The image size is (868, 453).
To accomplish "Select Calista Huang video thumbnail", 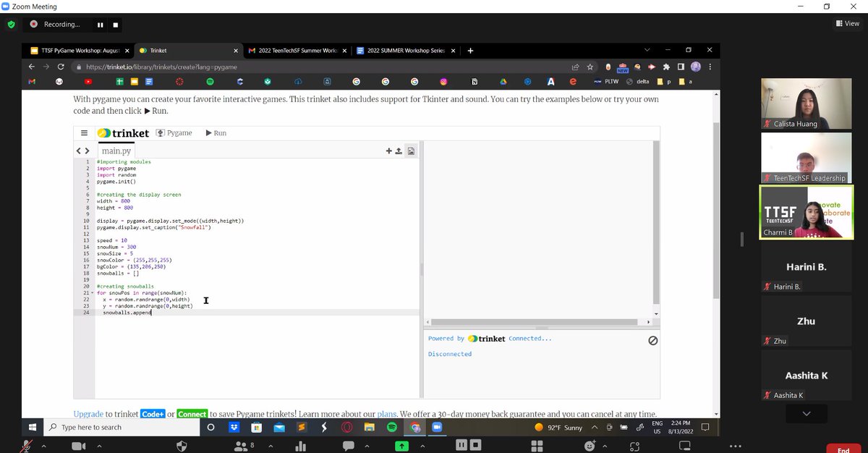I will pyautogui.click(x=806, y=103).
